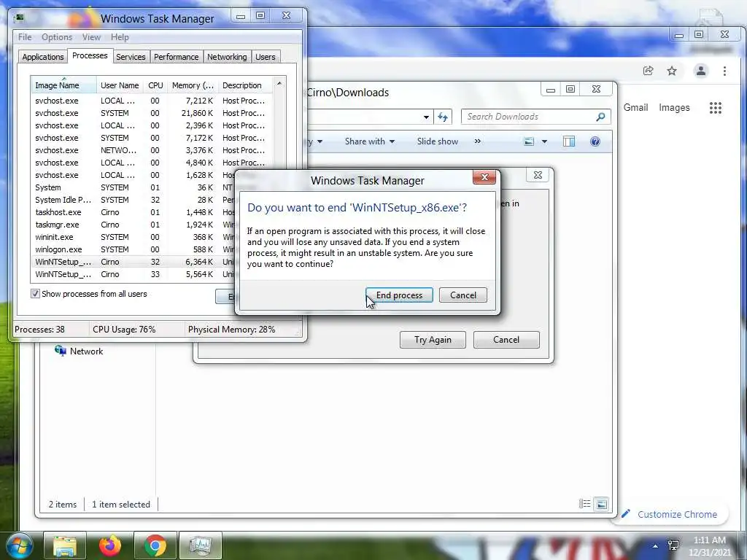Sort processes by Description column
Screen dimensions: 747x560
(x=245, y=85)
